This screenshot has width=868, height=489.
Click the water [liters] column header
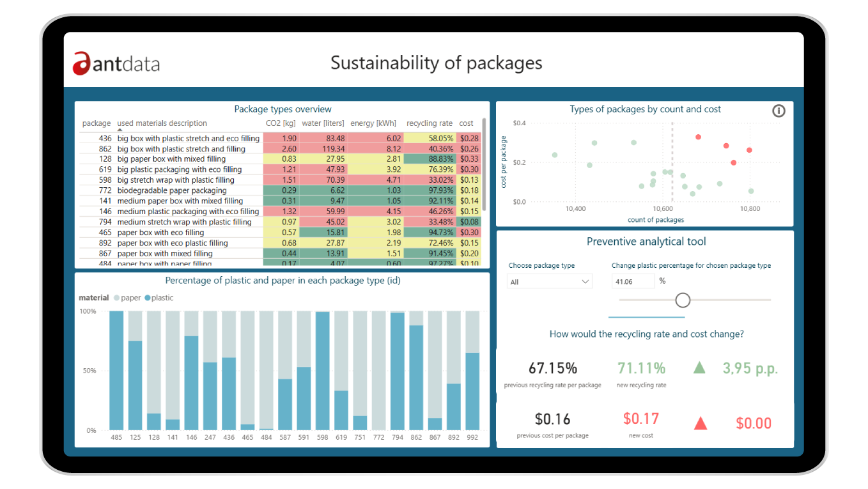323,123
